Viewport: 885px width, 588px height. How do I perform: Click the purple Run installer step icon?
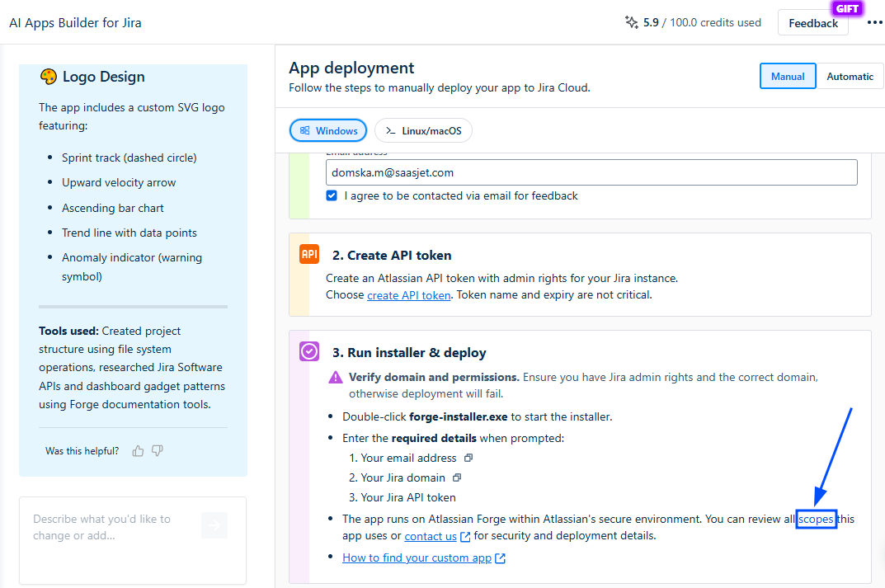[x=309, y=352]
